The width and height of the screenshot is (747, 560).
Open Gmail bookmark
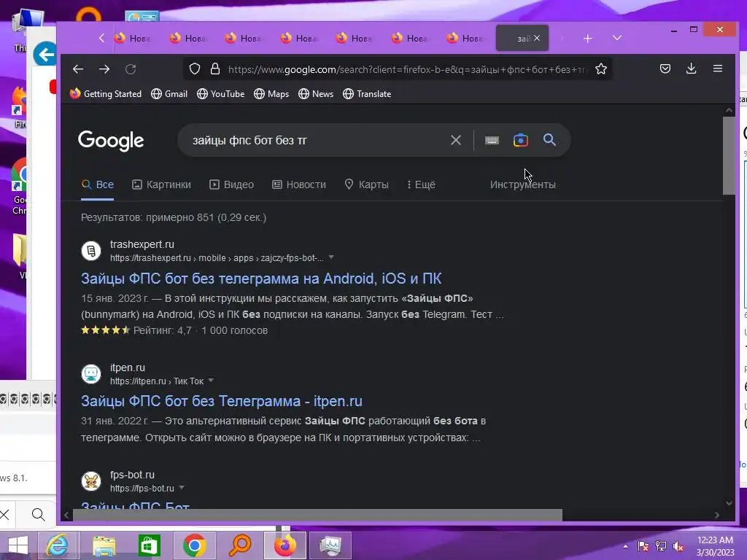coord(169,94)
